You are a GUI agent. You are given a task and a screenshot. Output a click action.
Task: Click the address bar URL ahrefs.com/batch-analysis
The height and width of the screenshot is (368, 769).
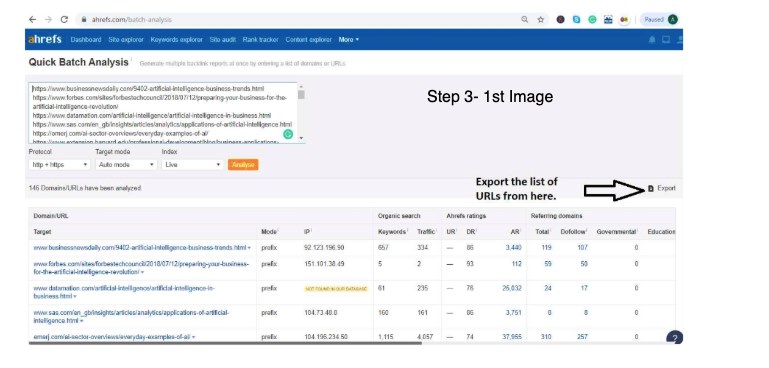(x=131, y=20)
